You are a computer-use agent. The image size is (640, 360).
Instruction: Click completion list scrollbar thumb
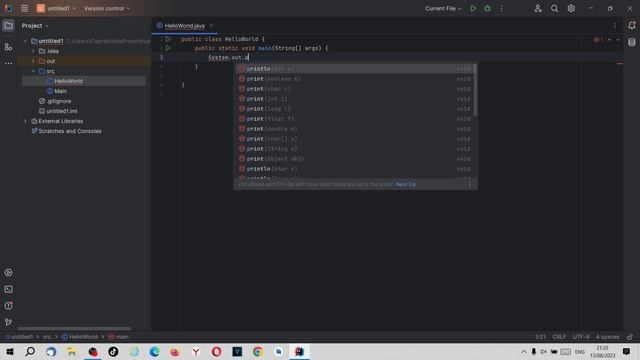pos(476,89)
